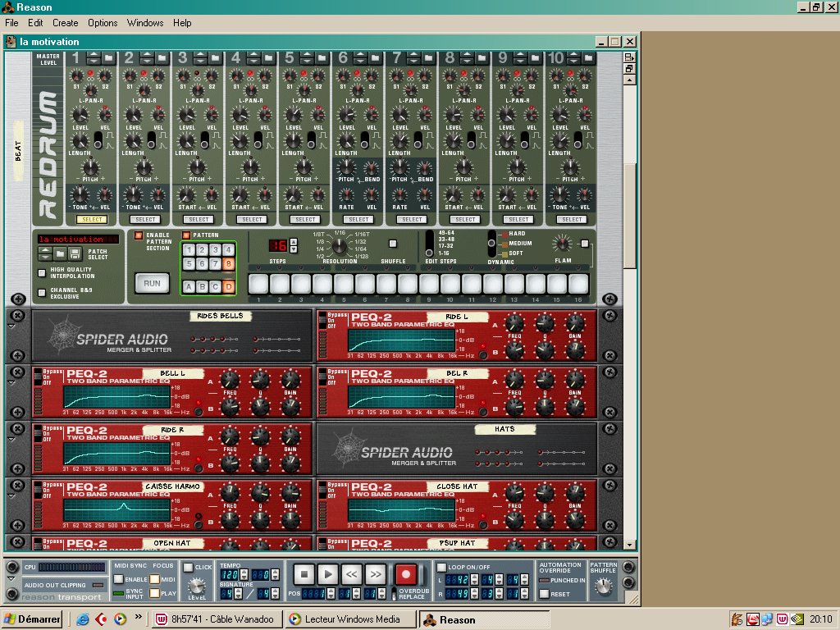Arm the red record button
This screenshot has width=840, height=630.
point(405,574)
